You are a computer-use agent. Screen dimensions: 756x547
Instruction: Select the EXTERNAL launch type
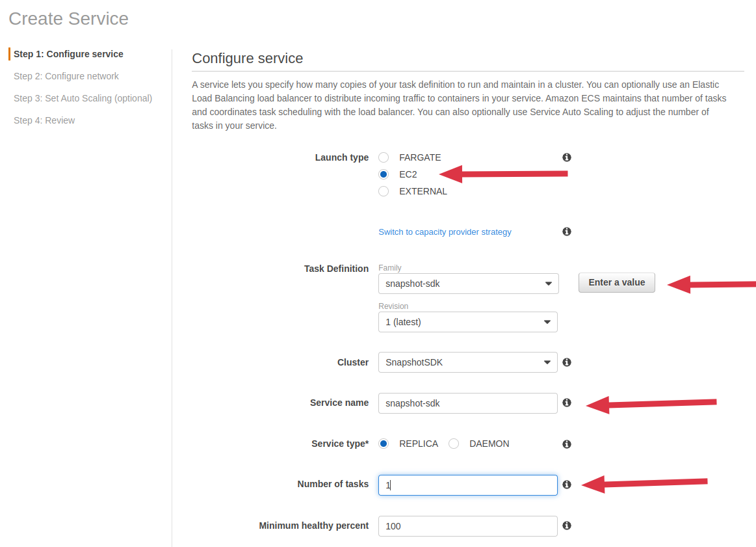click(384, 191)
